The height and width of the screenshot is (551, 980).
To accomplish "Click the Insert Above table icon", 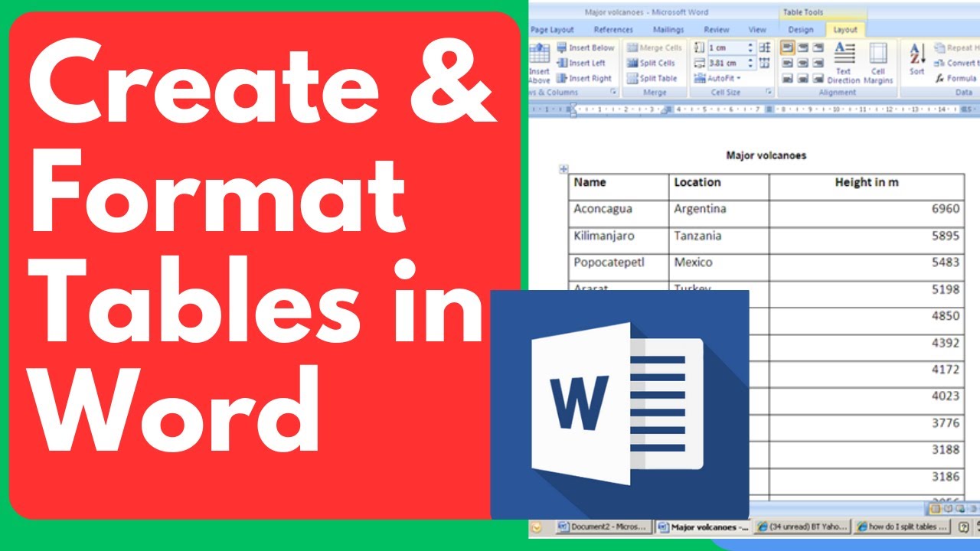I will coord(539,63).
